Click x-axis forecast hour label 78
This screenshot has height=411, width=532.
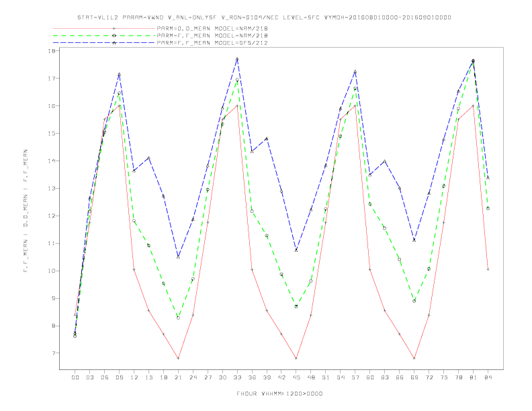coord(458,377)
